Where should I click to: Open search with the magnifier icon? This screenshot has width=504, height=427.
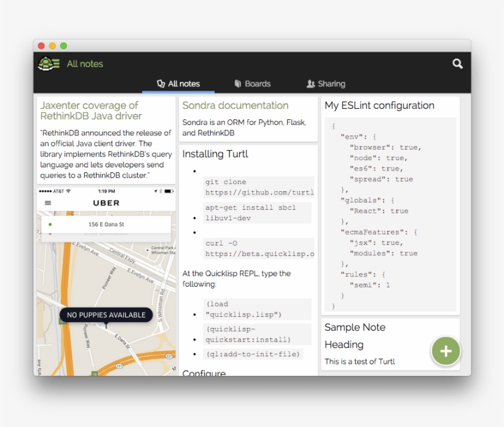(x=457, y=64)
